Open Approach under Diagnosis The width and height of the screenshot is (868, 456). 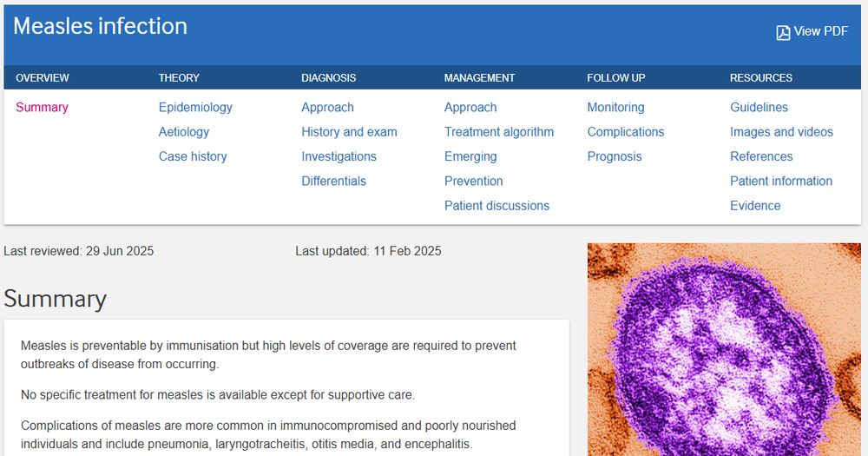(327, 108)
